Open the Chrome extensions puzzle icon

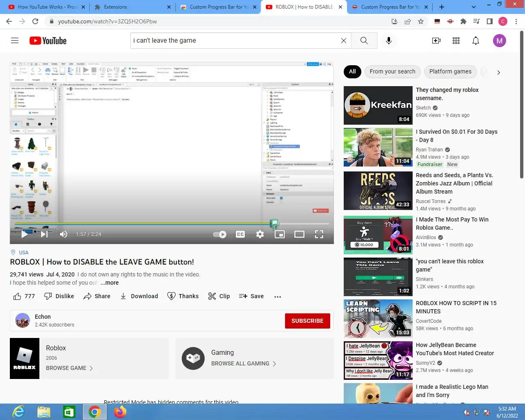click(x=463, y=21)
